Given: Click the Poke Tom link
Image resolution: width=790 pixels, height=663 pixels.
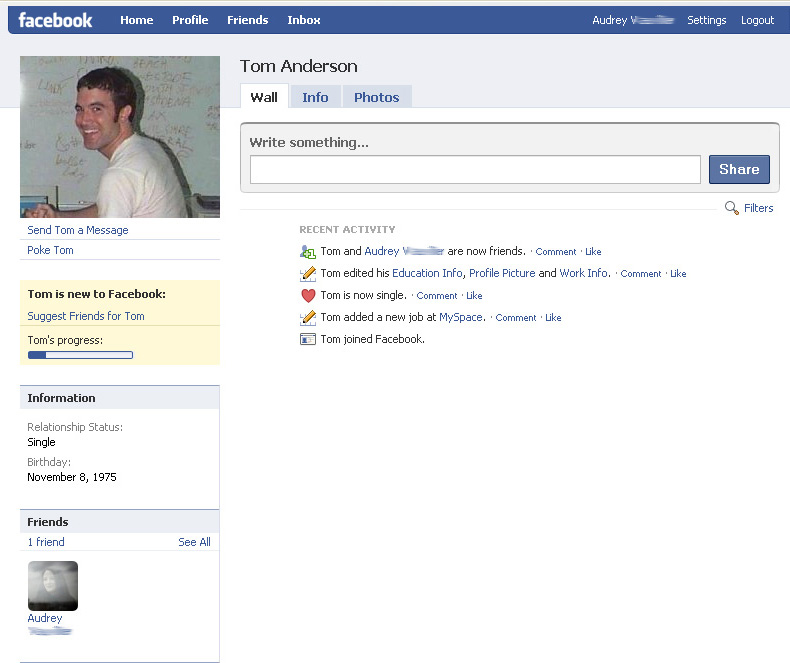Looking at the screenshot, I should pyautogui.click(x=50, y=250).
